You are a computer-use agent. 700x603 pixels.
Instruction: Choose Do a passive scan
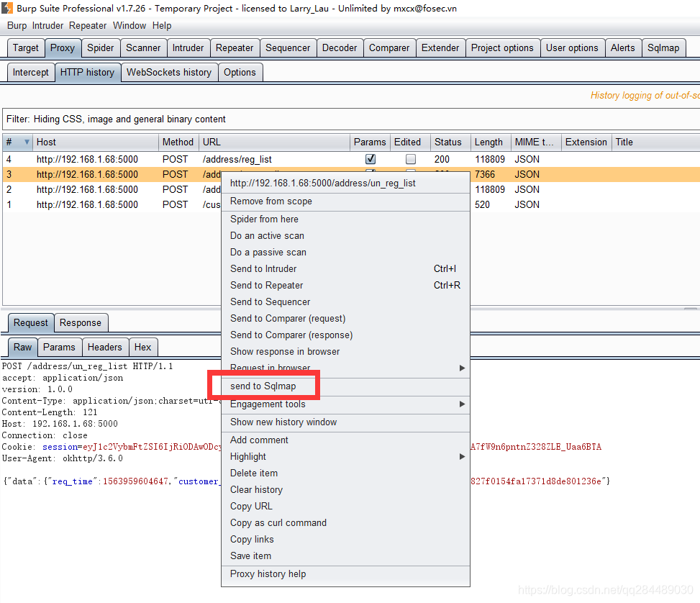click(345, 252)
